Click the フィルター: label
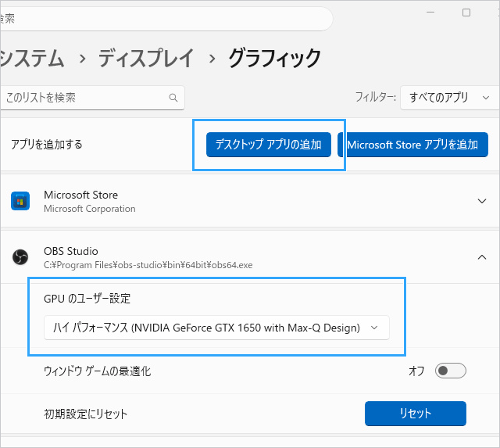This screenshot has width=500, height=448. [x=376, y=97]
